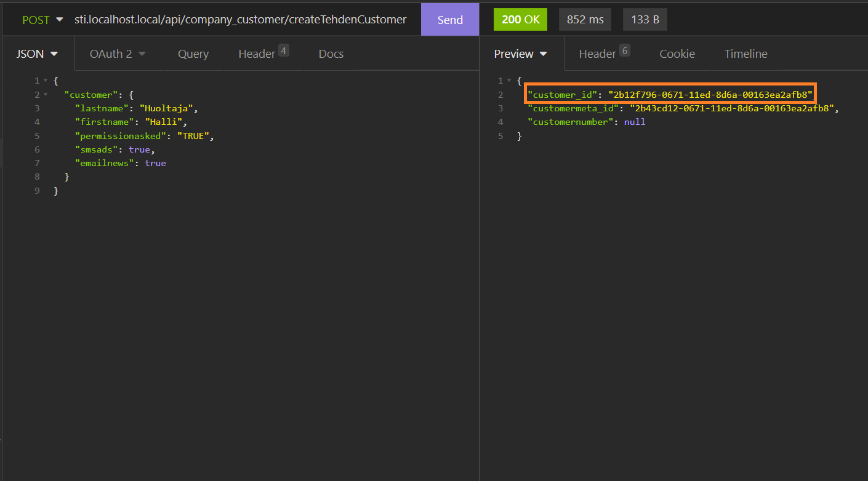Open the JSON body type dropdown

pos(37,54)
